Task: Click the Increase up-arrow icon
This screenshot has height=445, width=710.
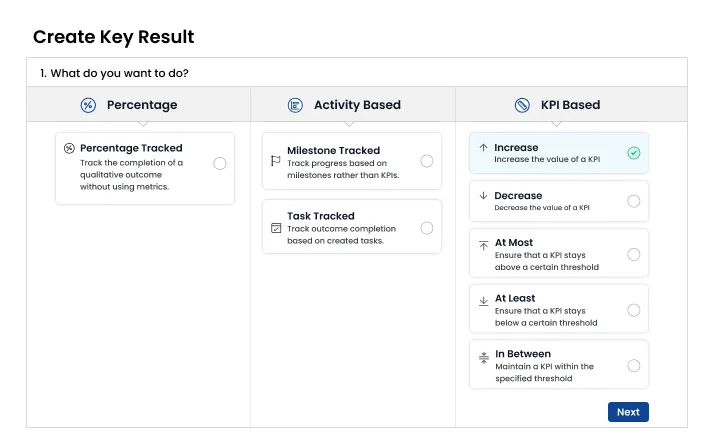Action: 484,147
